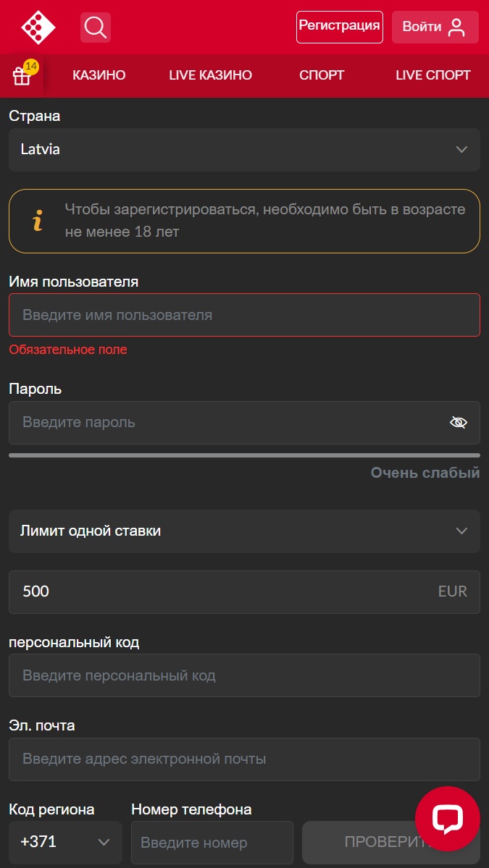Open the СПОРТ tab
489x868 pixels.
tap(322, 75)
